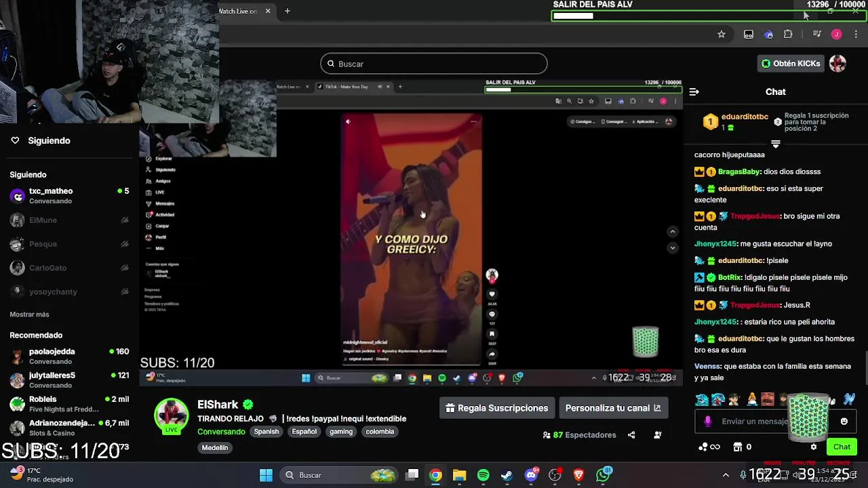This screenshot has width=868, height=488.
Task: Expand the gift leaderboard below eduarditotbc
Action: (776, 144)
